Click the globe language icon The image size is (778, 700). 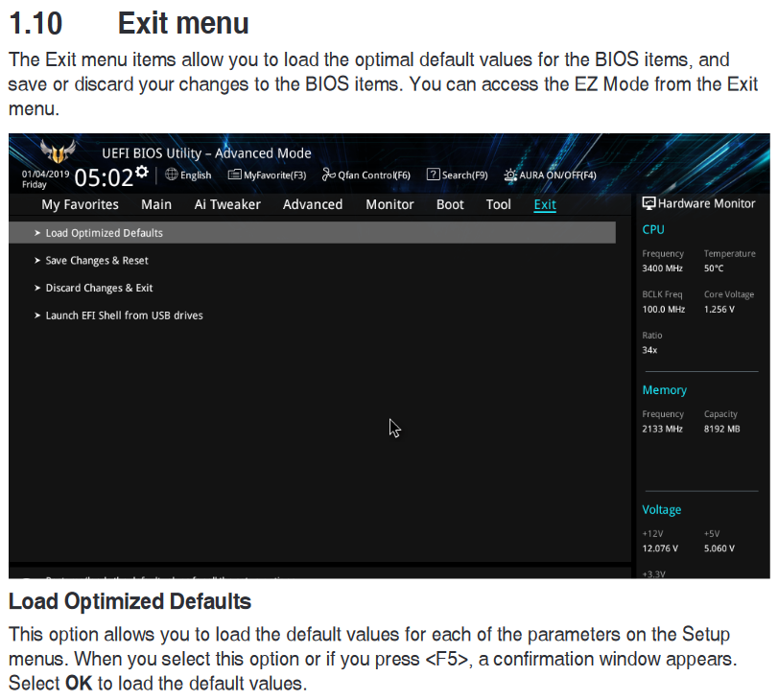171,175
